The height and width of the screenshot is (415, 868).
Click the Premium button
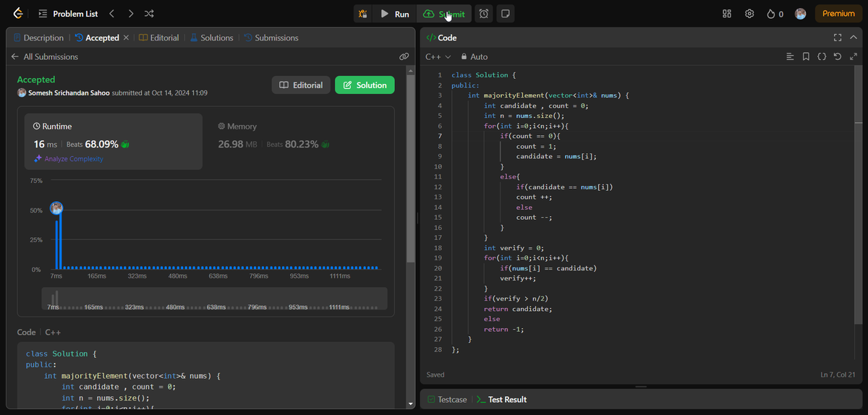838,14
